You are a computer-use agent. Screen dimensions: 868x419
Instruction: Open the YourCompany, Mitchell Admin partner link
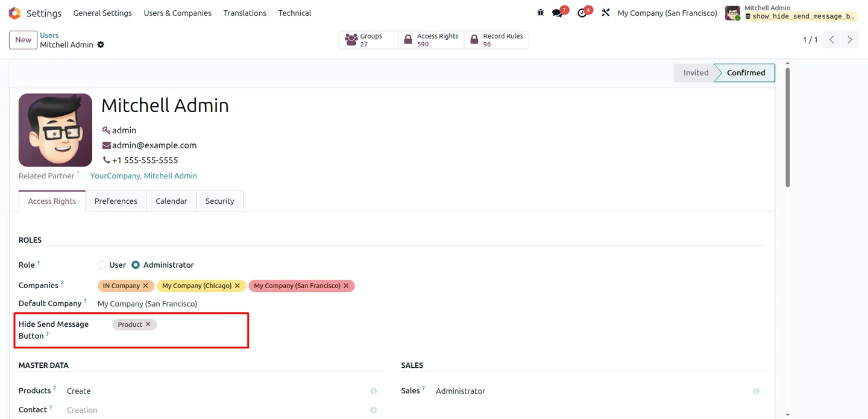pyautogui.click(x=143, y=176)
